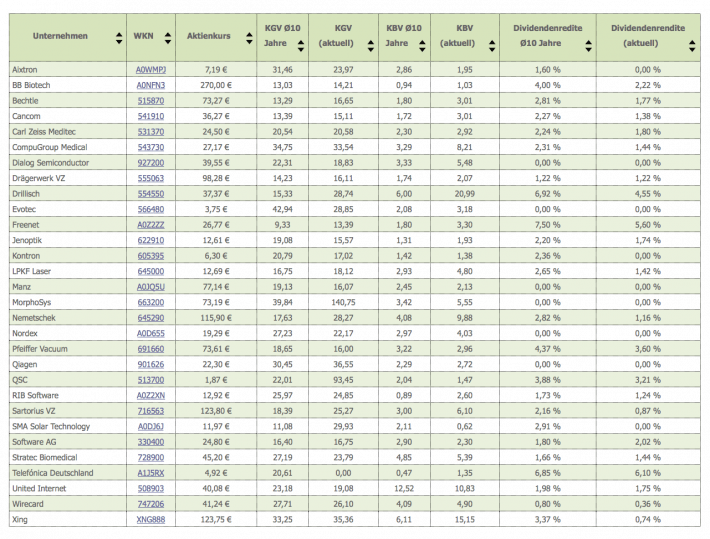Click KGV value 140,75 for MorphoSys

(x=343, y=302)
